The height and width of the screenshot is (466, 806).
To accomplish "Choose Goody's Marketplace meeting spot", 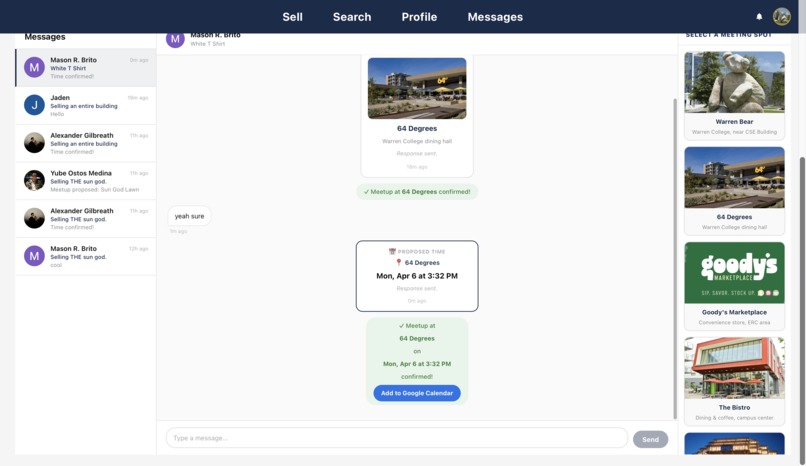I will click(734, 286).
